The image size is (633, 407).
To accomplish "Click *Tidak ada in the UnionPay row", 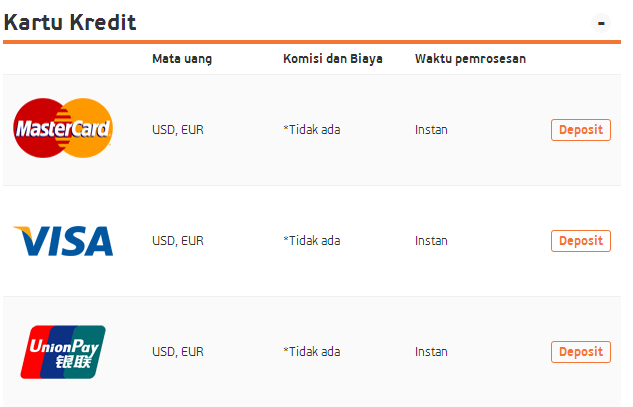I will coord(312,352).
